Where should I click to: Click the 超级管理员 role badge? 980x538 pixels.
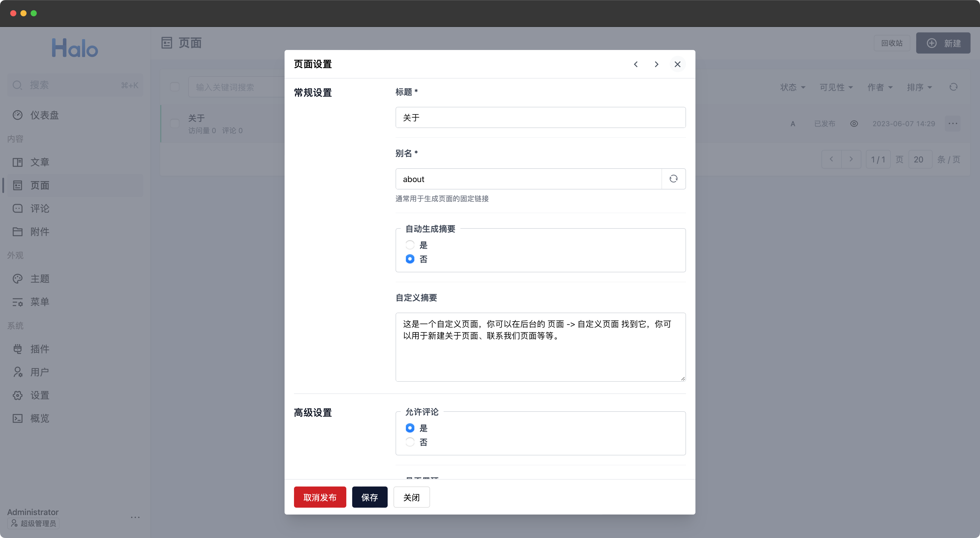coord(33,523)
